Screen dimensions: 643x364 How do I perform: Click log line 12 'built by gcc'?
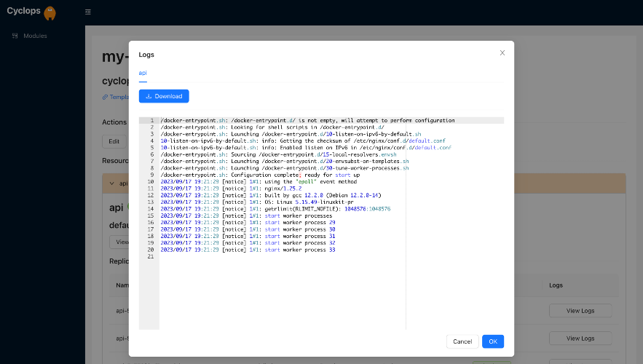tap(271, 195)
